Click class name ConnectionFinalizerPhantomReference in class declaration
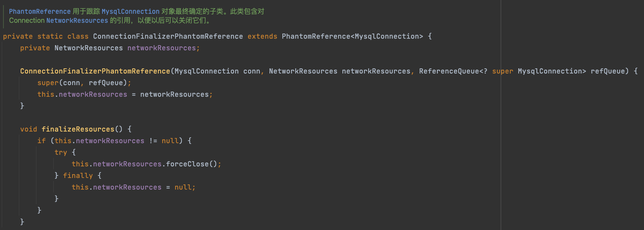Screen dimensions: 644x230 pyautogui.click(x=168, y=36)
